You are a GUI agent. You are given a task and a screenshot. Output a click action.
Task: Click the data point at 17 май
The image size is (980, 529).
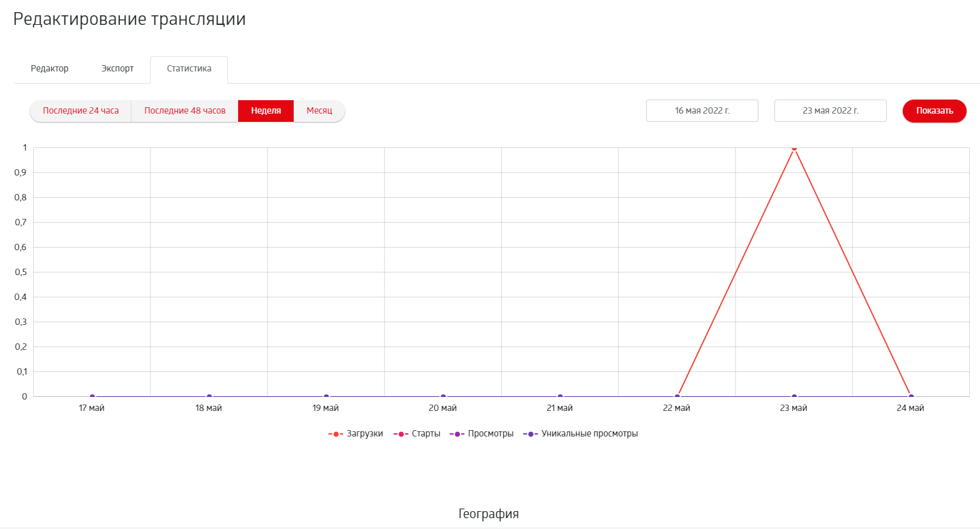[92, 397]
